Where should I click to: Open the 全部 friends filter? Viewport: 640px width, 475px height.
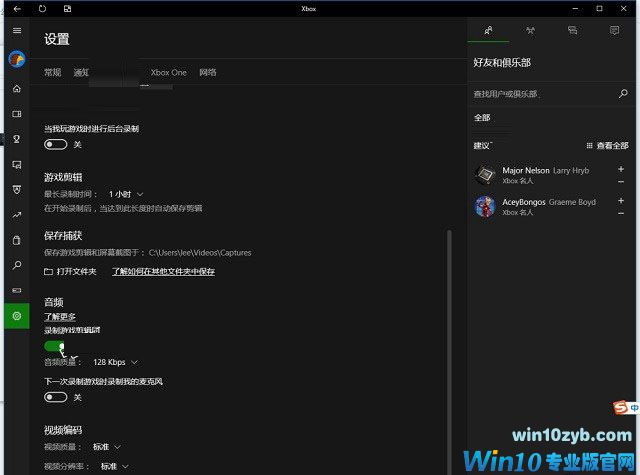482,118
